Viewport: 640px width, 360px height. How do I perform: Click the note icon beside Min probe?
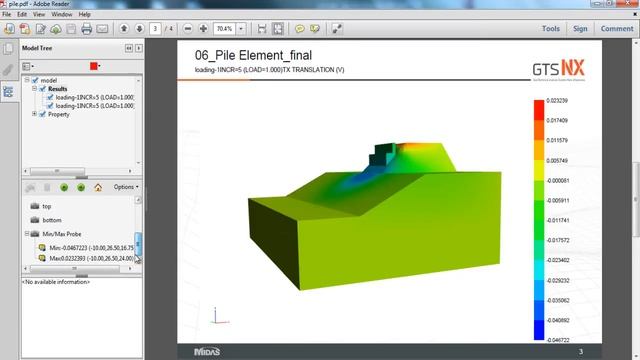[x=42, y=248]
